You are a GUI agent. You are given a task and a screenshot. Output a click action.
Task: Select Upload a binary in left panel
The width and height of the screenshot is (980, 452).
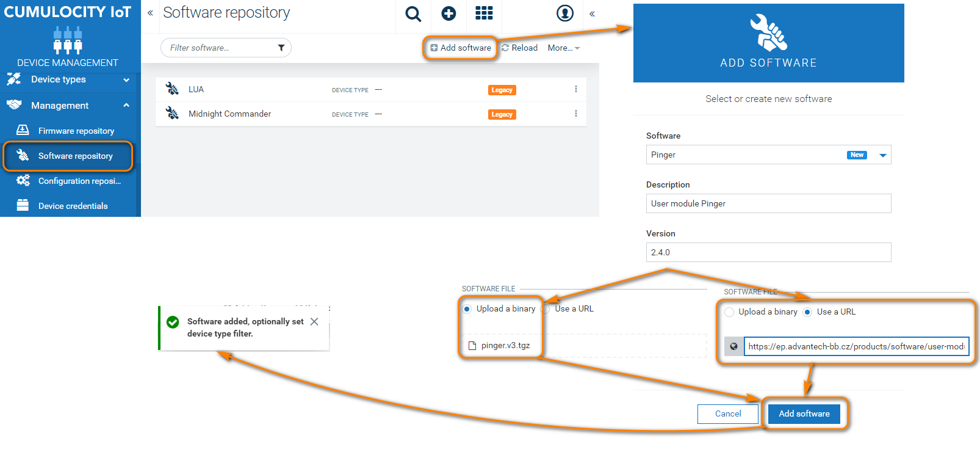pos(467,308)
